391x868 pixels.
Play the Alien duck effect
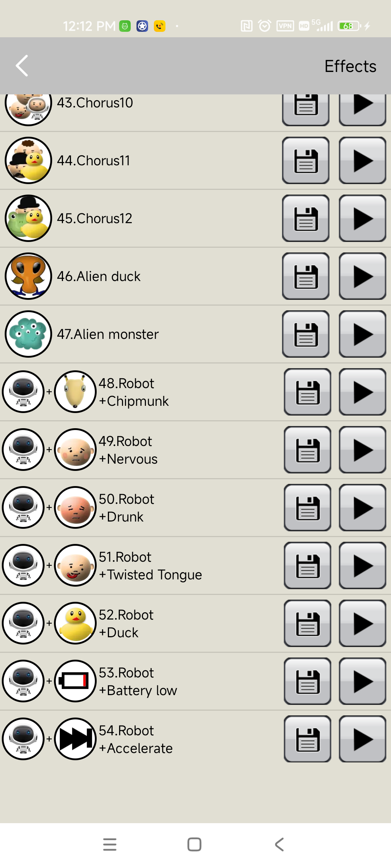coord(362,276)
